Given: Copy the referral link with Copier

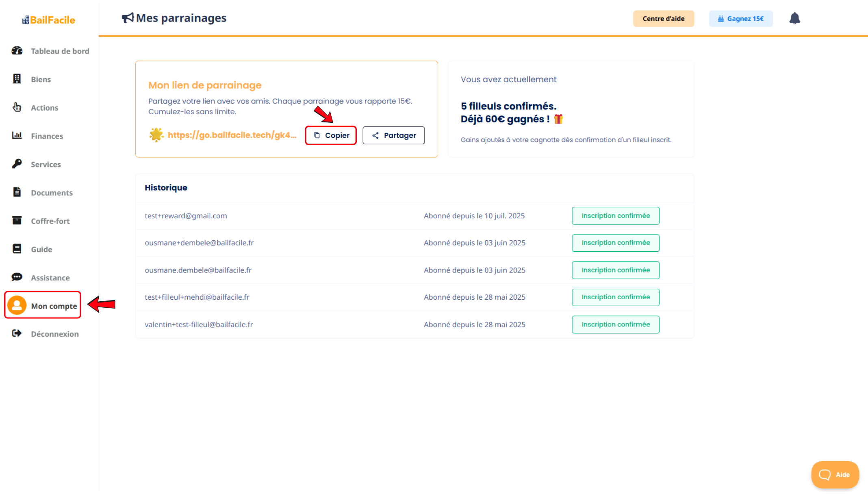Looking at the screenshot, I should tap(331, 135).
